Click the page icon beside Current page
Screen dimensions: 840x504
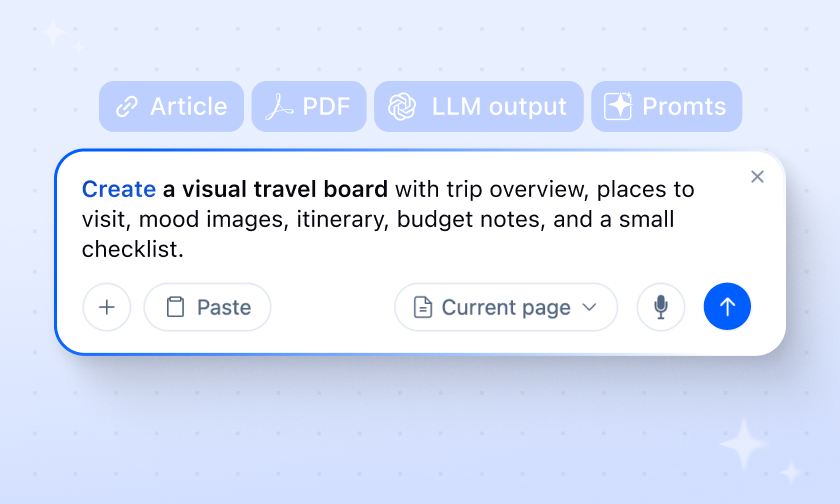[x=423, y=307]
